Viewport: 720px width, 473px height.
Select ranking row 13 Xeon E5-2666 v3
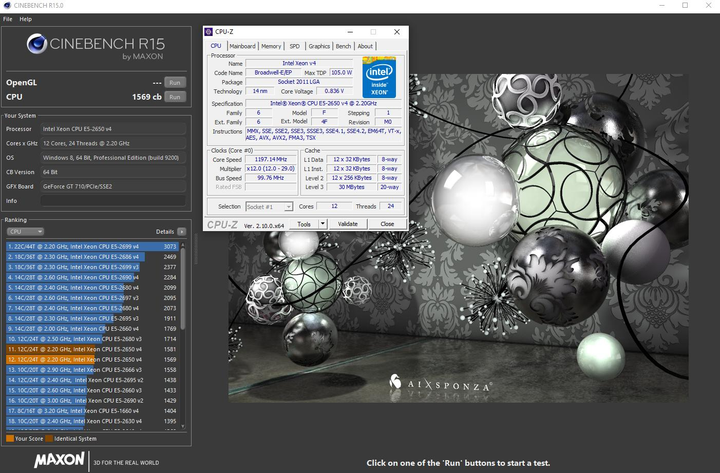92,370
